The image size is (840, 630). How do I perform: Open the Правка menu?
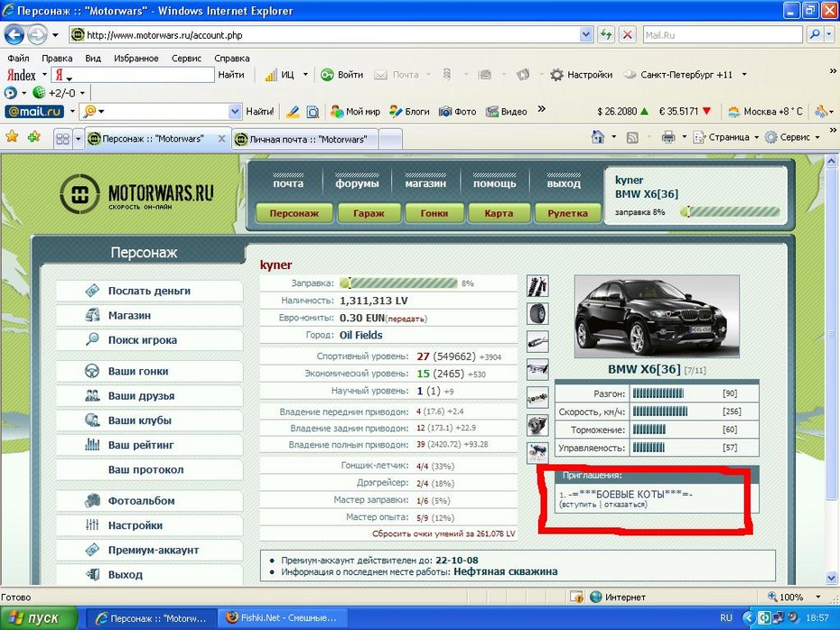[57, 59]
